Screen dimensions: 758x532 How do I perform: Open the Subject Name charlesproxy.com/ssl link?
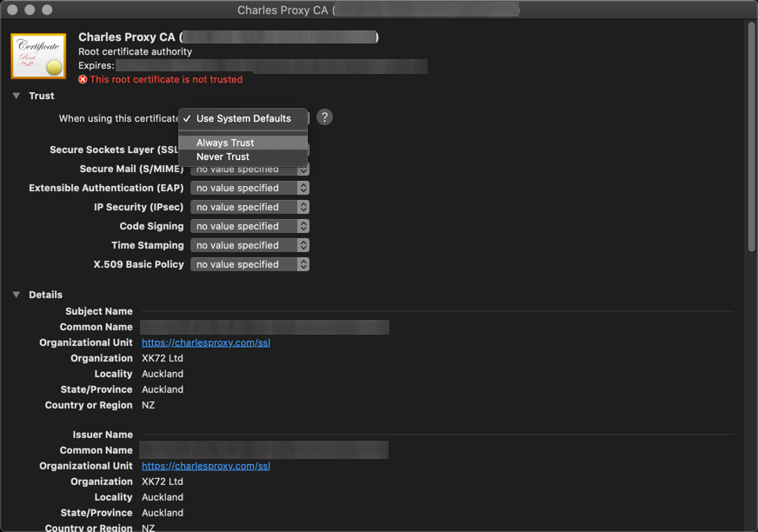[x=206, y=342]
